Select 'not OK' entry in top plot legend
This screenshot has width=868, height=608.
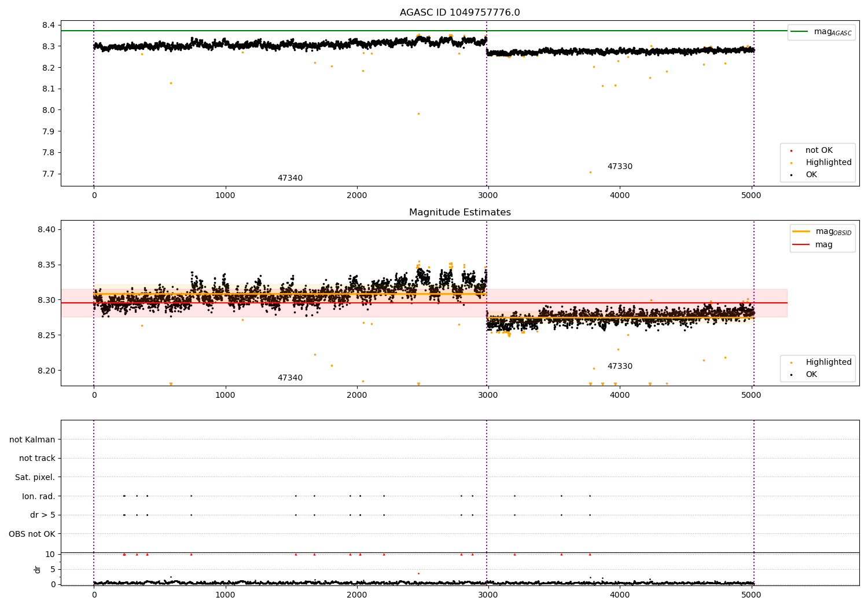pyautogui.click(x=818, y=151)
